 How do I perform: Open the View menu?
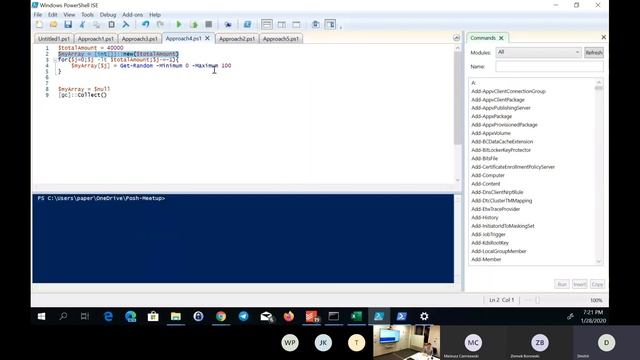pos(69,15)
